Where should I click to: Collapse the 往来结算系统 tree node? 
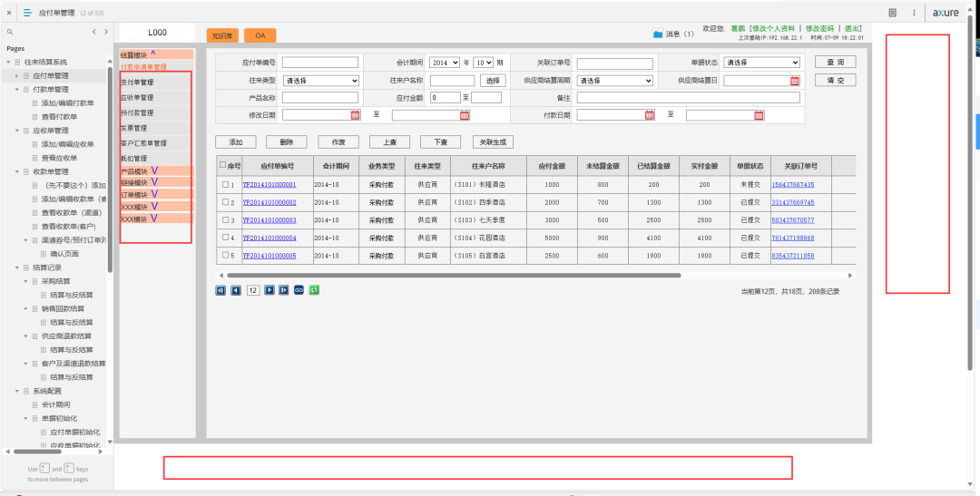(9, 62)
